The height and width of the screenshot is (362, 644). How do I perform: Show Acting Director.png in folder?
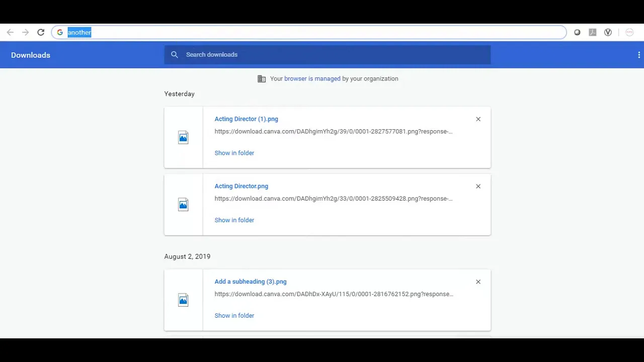click(234, 220)
